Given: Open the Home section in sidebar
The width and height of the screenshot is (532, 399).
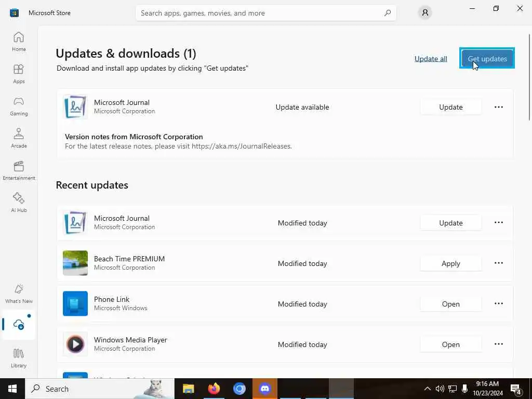Looking at the screenshot, I should (x=19, y=42).
